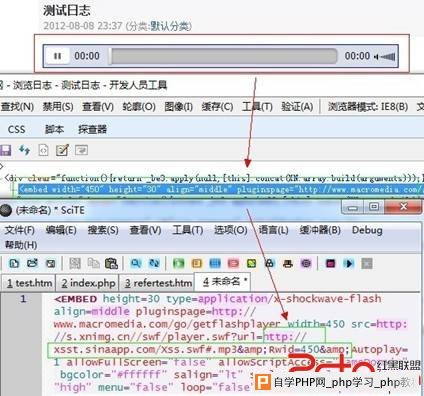The width and height of the screenshot is (424, 396).
Task: Click the developer tools save icon
Action: [5, 150]
